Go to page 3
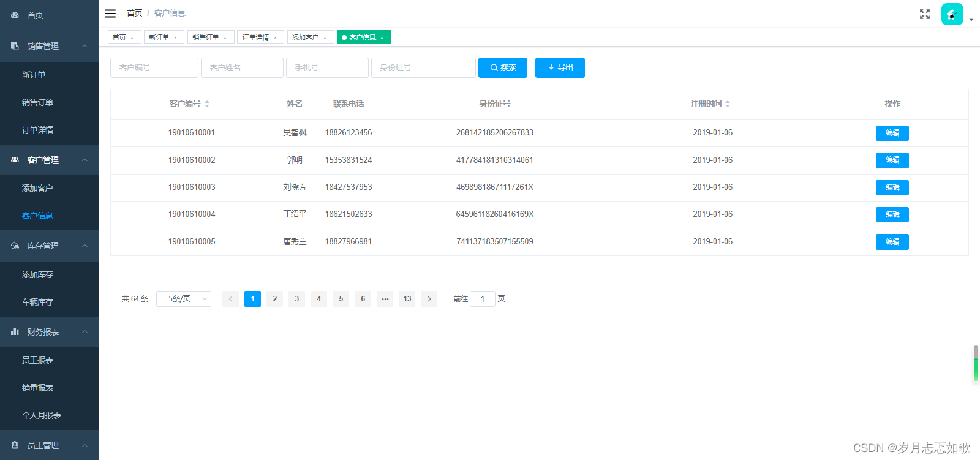This screenshot has width=980, height=460. [x=297, y=299]
